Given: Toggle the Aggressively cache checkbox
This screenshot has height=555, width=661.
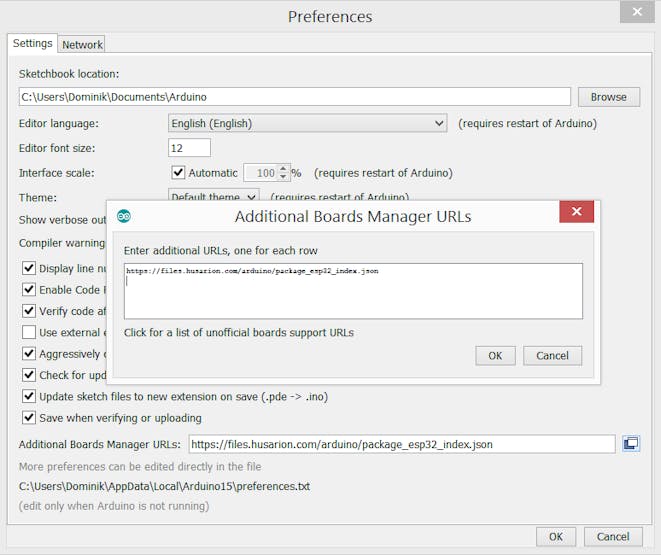Looking at the screenshot, I should pyautogui.click(x=29, y=354).
